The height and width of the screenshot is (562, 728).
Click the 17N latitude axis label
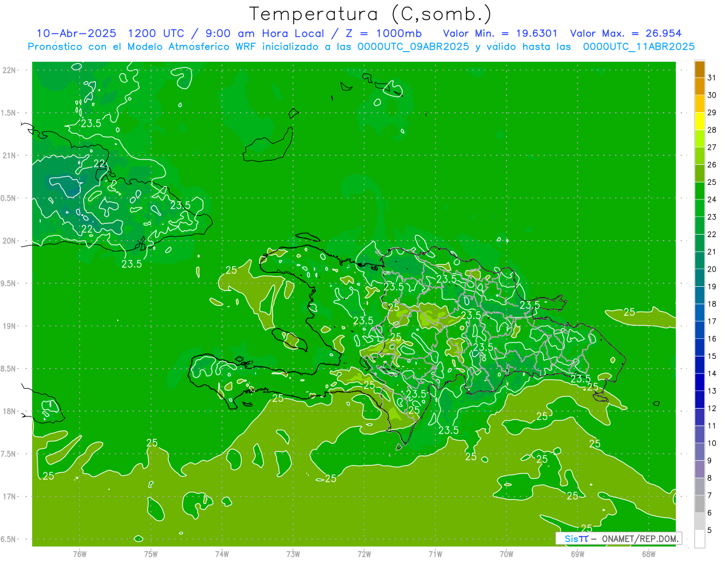point(10,497)
